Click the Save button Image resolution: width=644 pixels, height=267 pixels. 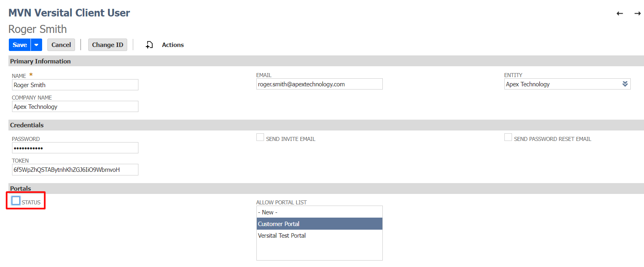20,45
